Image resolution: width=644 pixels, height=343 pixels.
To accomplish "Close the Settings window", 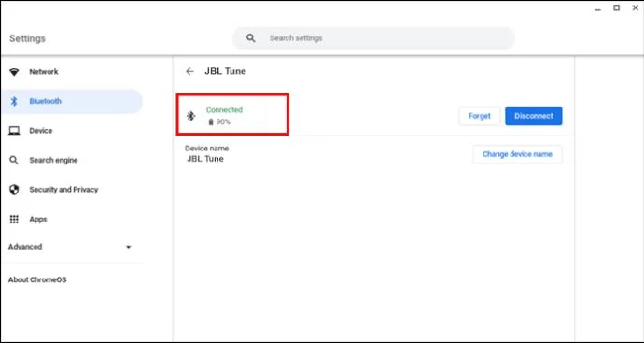I will pos(635,7).
